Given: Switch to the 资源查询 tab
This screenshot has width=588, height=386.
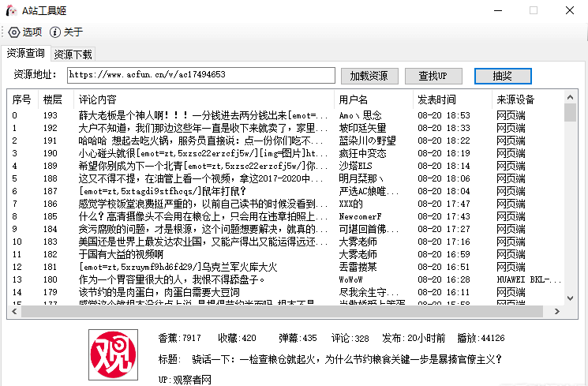Looking at the screenshot, I should (25, 53).
